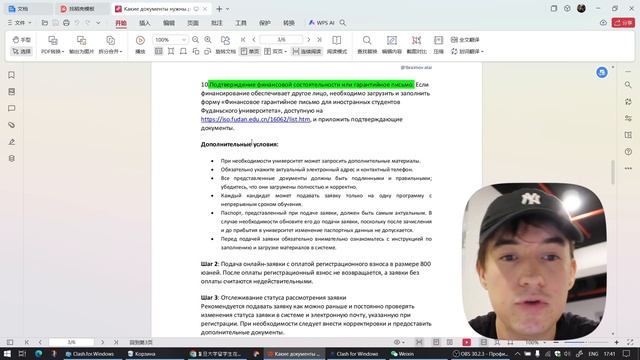The width and height of the screenshot is (640, 360).
Task: Click the status bar zoom slider
Action: [586, 342]
